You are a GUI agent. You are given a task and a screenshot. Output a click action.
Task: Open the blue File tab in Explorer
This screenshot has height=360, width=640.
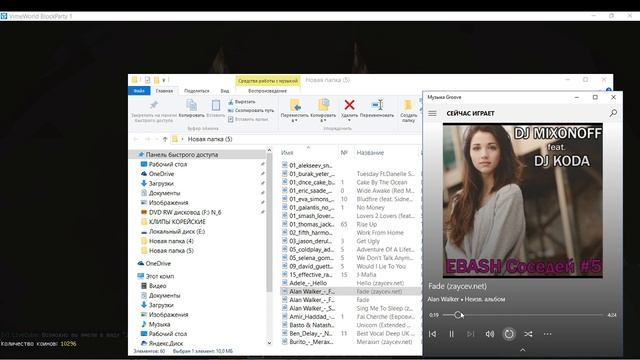tap(139, 91)
